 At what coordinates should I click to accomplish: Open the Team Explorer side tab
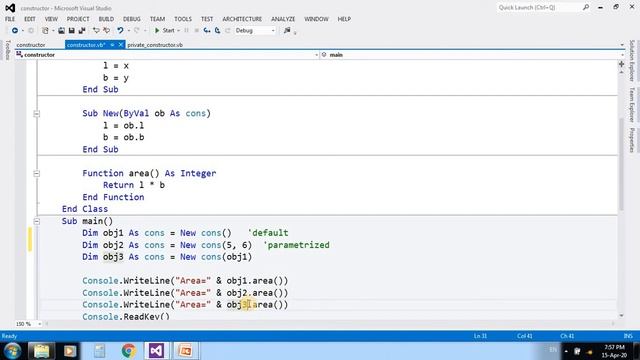click(632, 104)
